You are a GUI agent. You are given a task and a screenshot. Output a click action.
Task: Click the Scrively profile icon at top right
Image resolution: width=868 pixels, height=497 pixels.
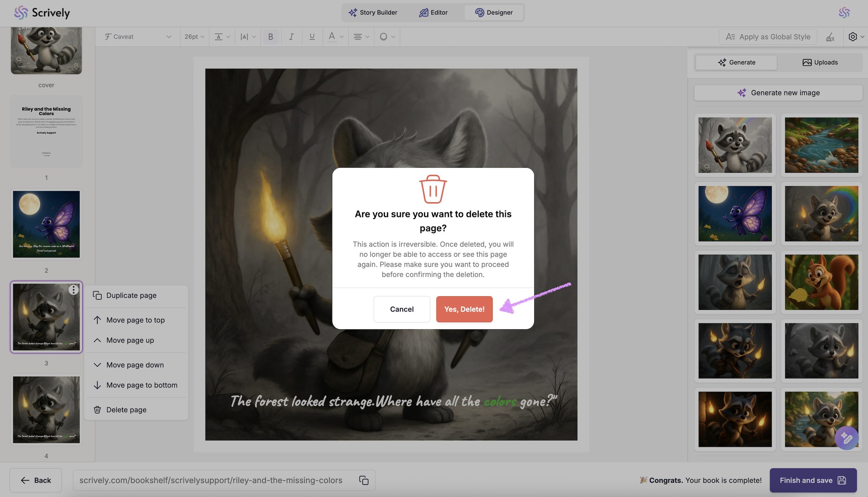[x=844, y=13]
